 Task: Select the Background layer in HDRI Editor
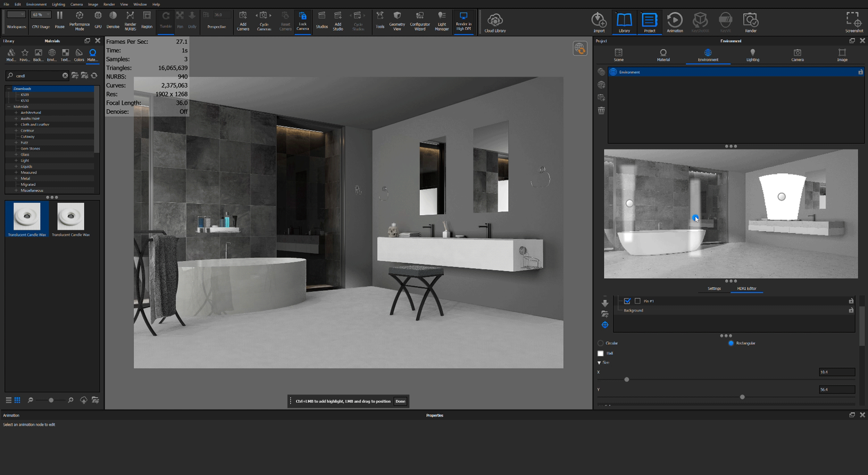click(735, 310)
